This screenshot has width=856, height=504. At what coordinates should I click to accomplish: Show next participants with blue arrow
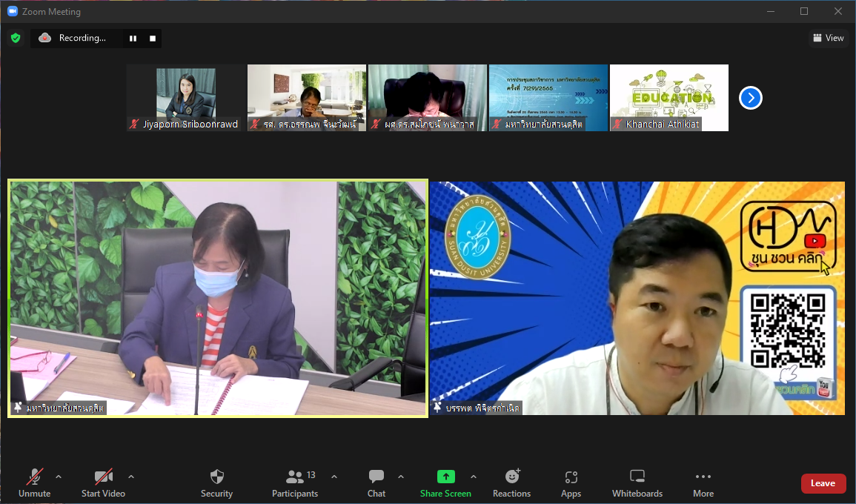(x=751, y=98)
